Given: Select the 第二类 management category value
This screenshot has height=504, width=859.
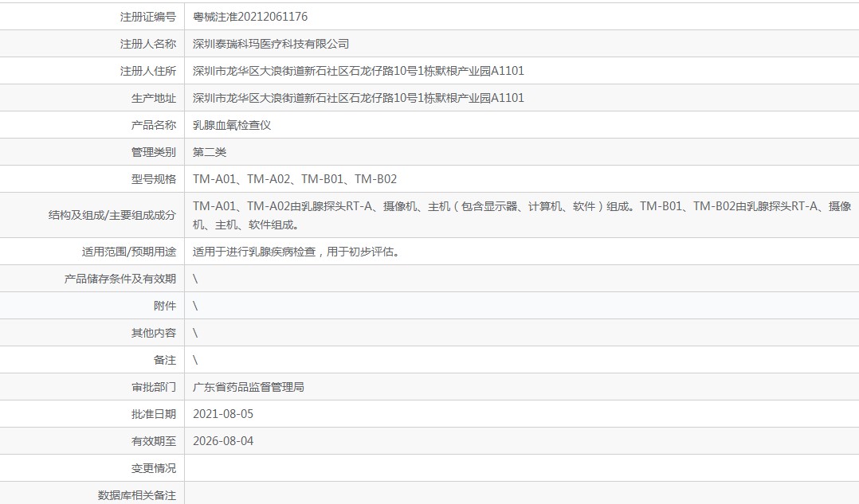Looking at the screenshot, I should click(210, 152).
